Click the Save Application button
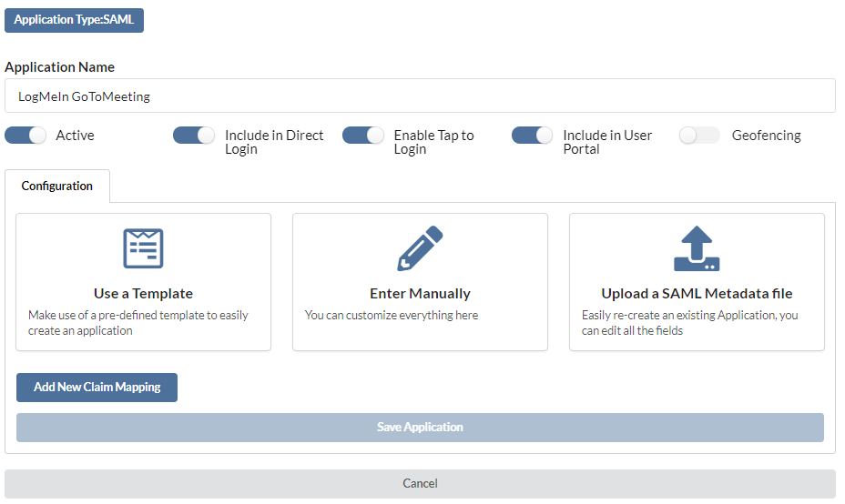The height and width of the screenshot is (504, 845). pyautogui.click(x=420, y=428)
